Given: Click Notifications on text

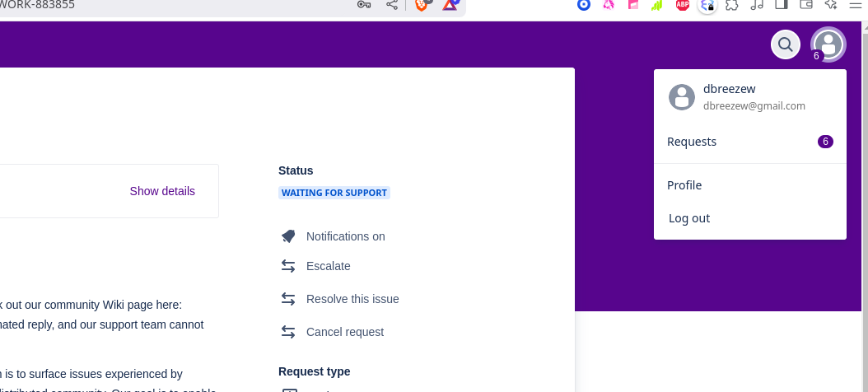Looking at the screenshot, I should pos(345,236).
